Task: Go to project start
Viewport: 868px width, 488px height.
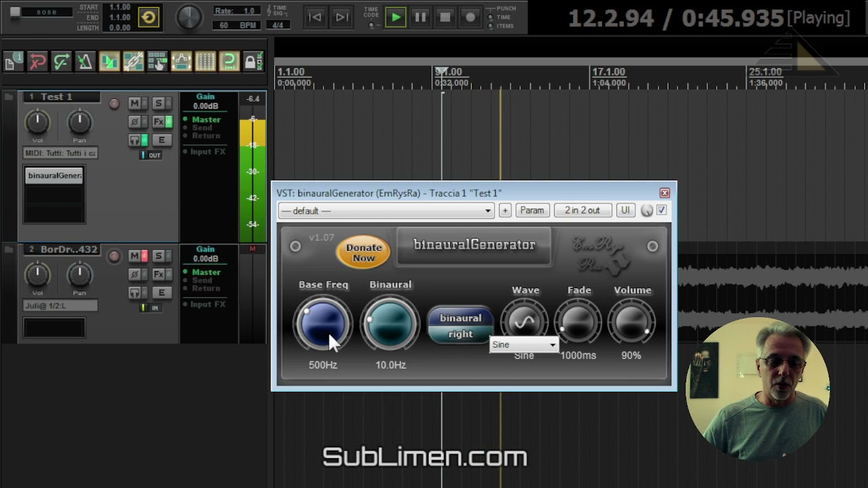Action: tap(315, 18)
